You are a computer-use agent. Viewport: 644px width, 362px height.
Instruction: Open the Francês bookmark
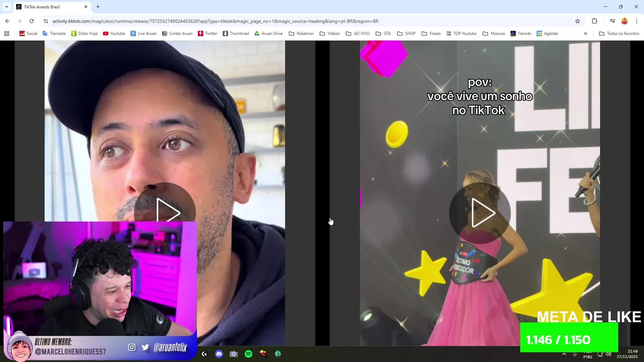[521, 34]
